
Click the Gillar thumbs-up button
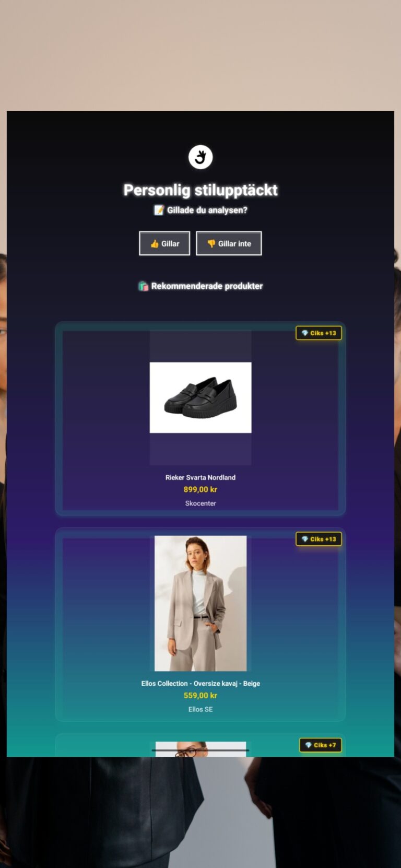164,243
